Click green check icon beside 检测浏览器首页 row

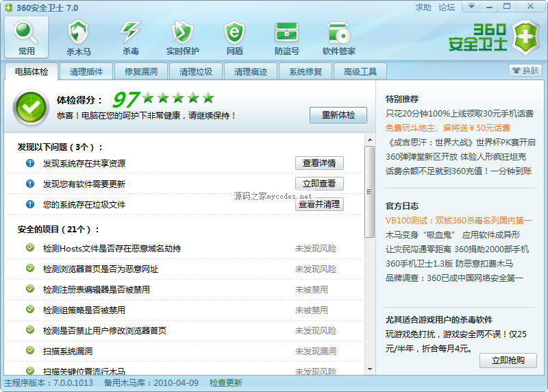(30, 269)
